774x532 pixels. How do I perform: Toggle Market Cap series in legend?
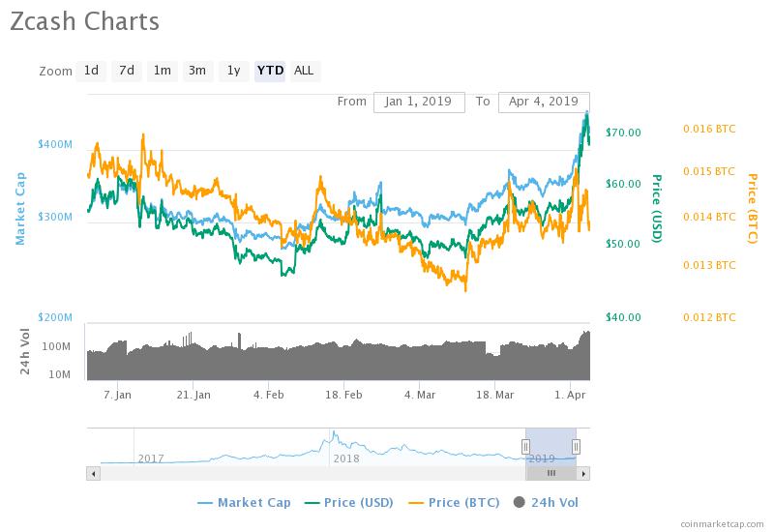(x=244, y=503)
